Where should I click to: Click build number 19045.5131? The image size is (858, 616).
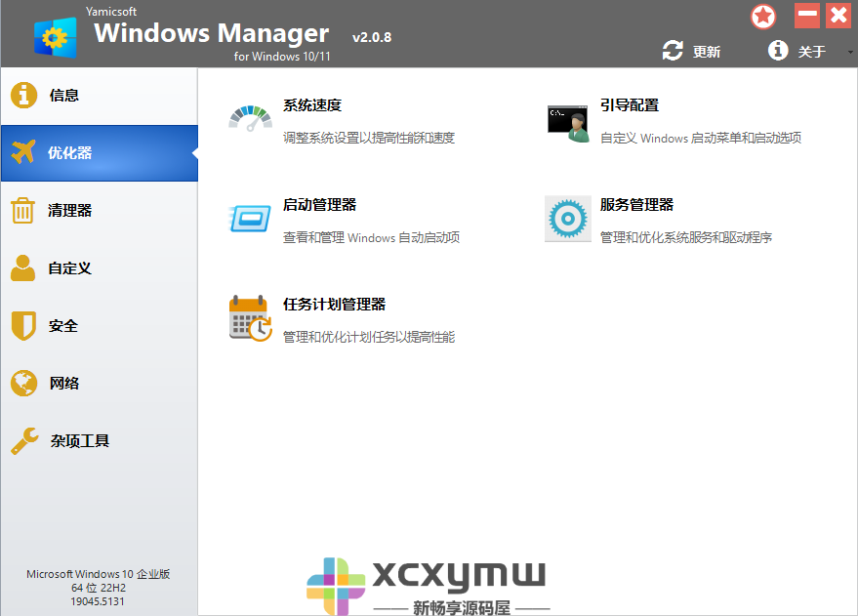98,601
